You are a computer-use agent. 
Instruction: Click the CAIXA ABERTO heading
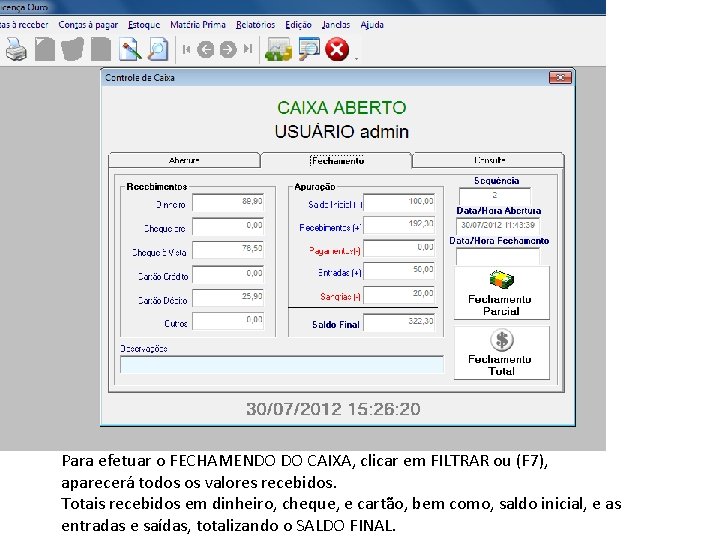coord(342,108)
